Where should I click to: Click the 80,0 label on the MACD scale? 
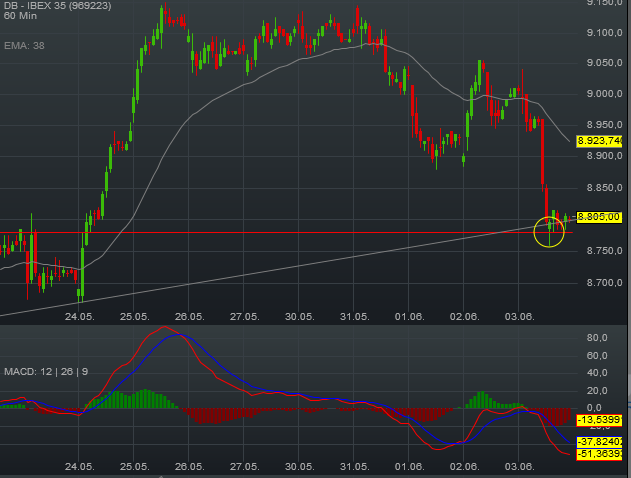[598, 338]
